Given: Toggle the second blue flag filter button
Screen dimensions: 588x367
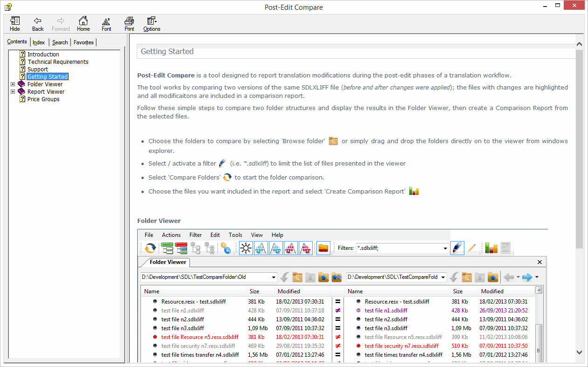Looking at the screenshot, I should click(276, 248).
